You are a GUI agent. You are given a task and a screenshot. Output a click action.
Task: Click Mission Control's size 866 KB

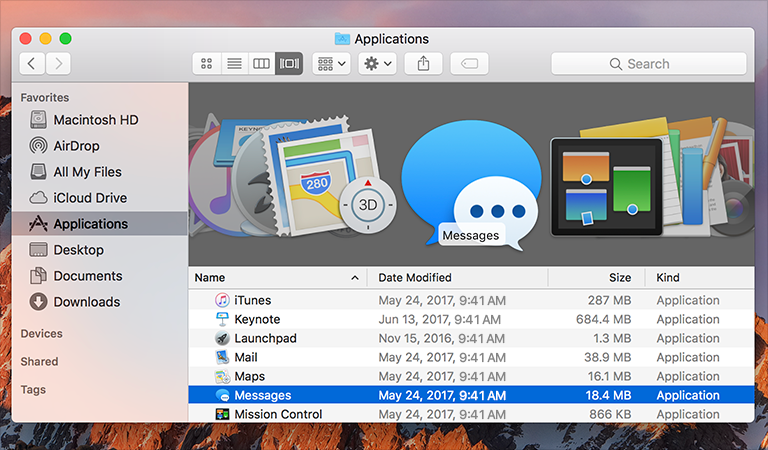click(610, 414)
